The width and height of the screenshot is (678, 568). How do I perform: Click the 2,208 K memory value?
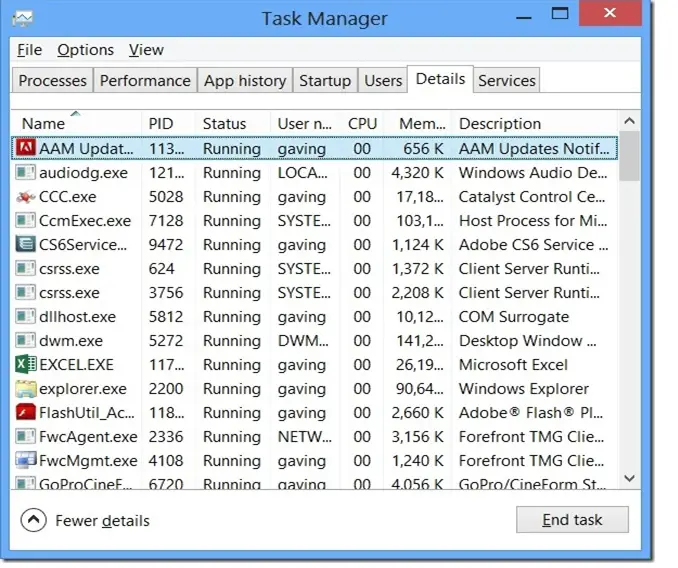(418, 293)
